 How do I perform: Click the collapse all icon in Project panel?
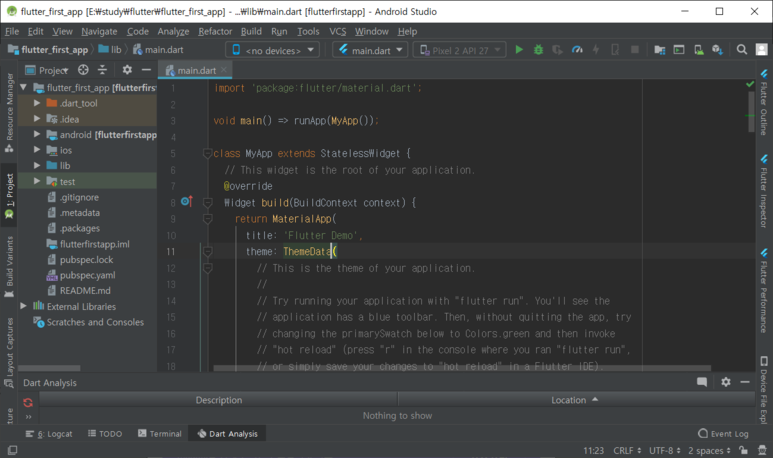(x=102, y=70)
